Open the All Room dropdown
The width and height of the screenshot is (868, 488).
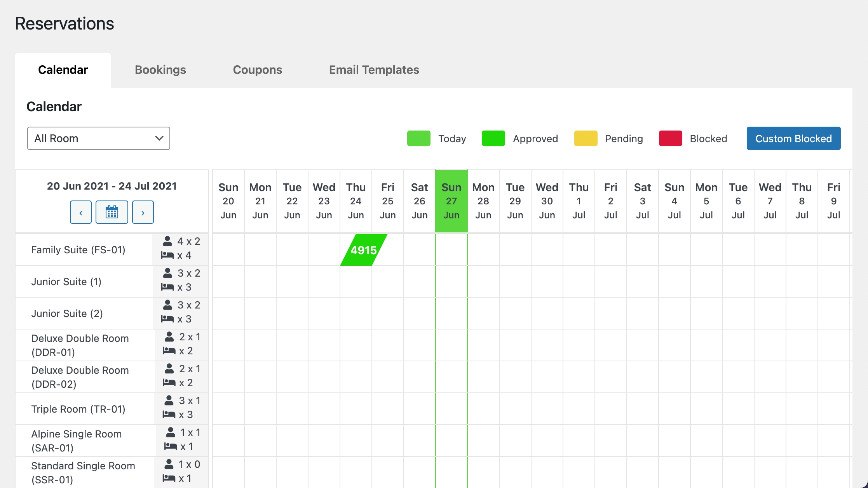coord(99,138)
